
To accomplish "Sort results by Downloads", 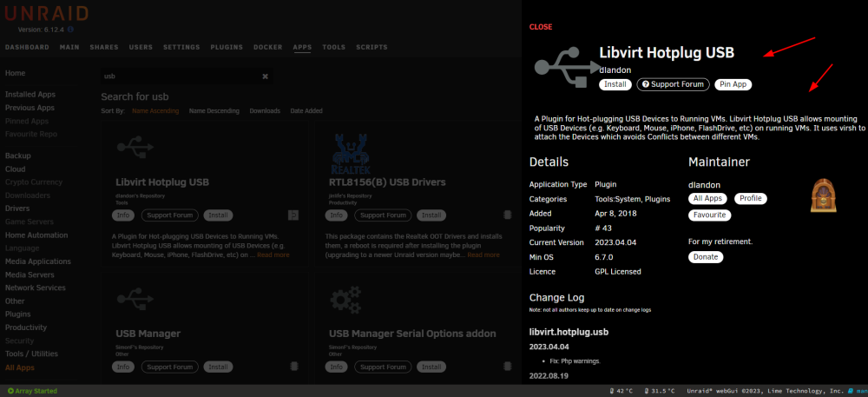I will tap(265, 110).
